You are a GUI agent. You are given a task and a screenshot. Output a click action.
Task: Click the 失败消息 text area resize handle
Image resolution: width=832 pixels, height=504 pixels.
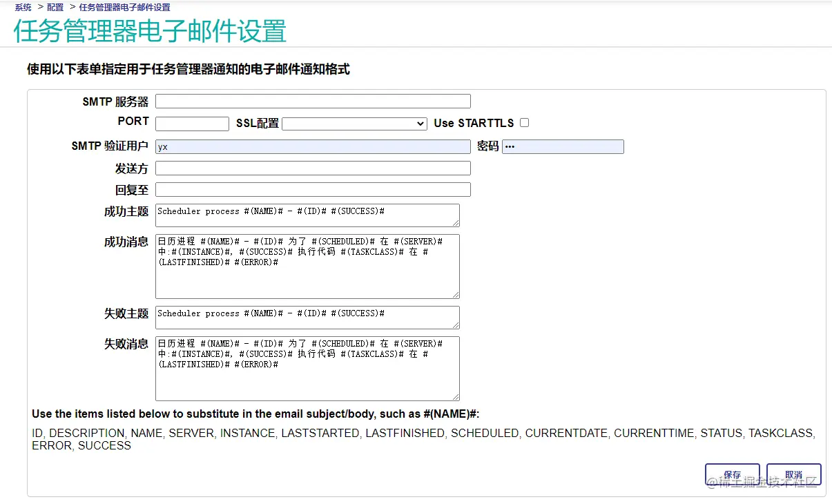click(455, 397)
